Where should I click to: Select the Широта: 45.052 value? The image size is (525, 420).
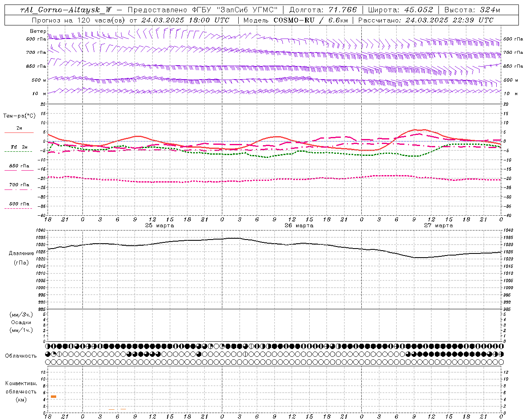point(400,10)
